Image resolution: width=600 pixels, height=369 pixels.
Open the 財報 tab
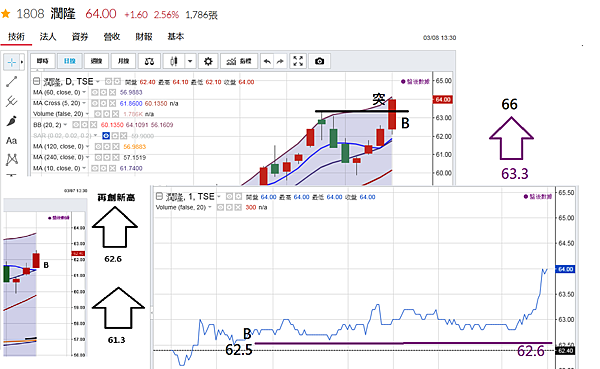[x=144, y=37]
